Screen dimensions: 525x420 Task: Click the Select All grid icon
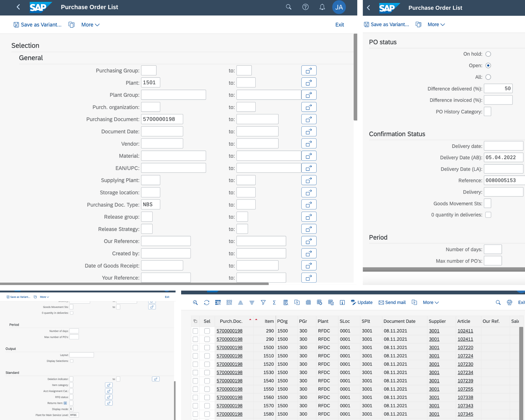[x=218, y=302]
